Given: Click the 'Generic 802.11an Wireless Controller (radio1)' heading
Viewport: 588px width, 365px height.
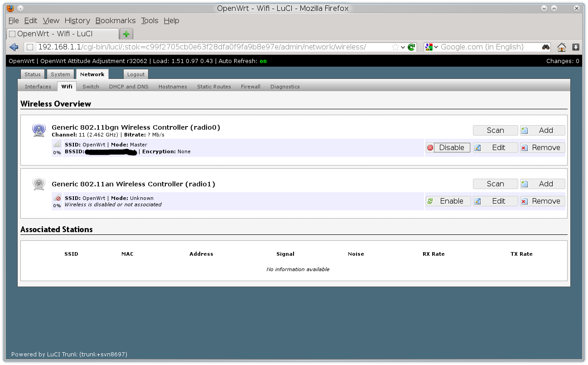Looking at the screenshot, I should click(133, 184).
